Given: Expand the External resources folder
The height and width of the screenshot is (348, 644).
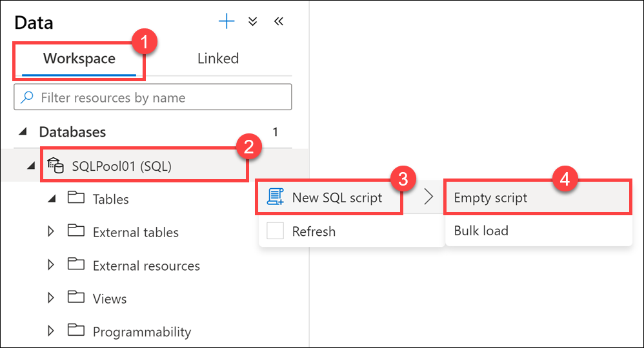Looking at the screenshot, I should (x=52, y=266).
